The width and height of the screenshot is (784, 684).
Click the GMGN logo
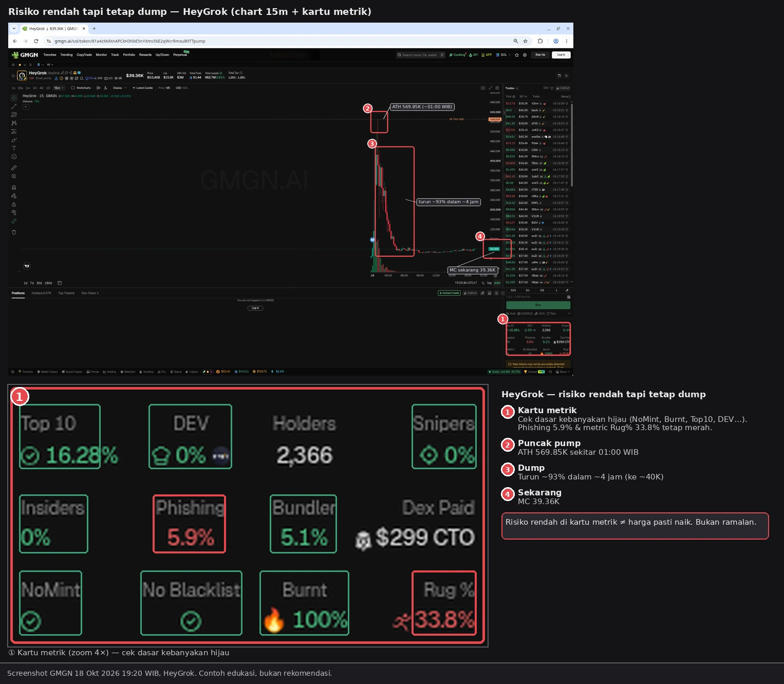[25, 55]
